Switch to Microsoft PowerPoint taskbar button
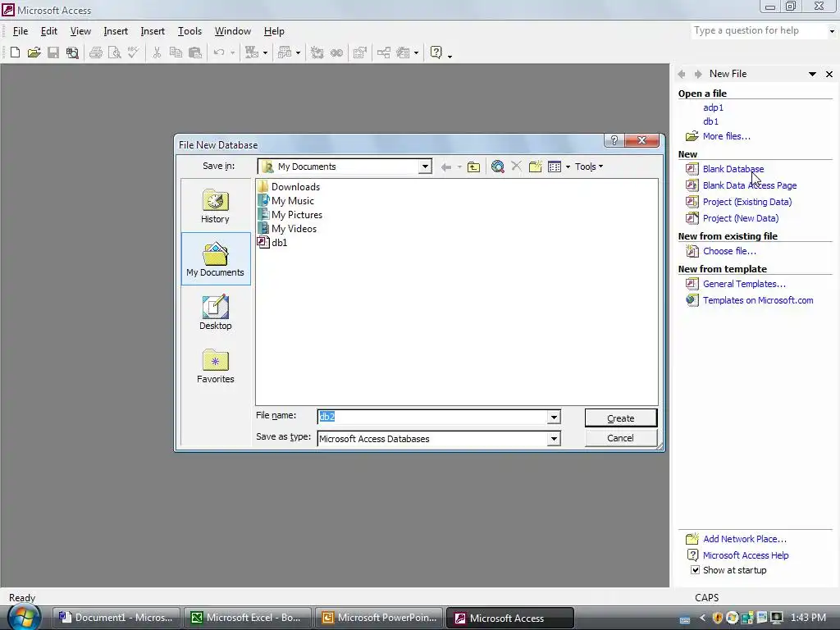The image size is (840, 630). [379, 618]
